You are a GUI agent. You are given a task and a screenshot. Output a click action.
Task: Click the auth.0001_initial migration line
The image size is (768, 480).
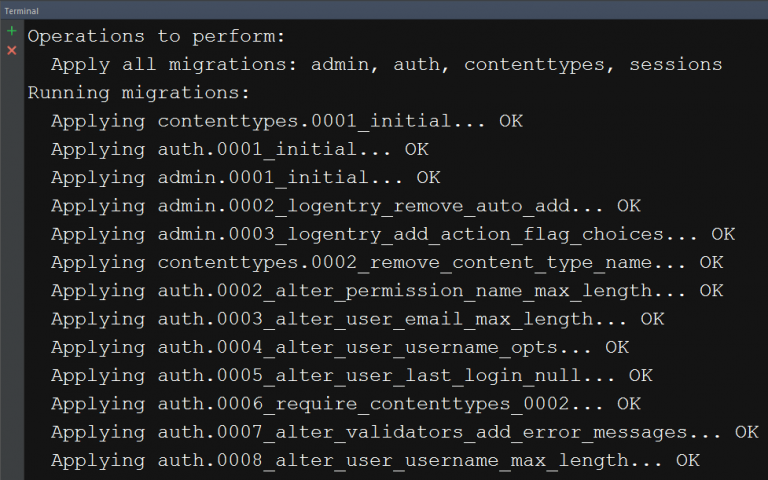(x=240, y=149)
